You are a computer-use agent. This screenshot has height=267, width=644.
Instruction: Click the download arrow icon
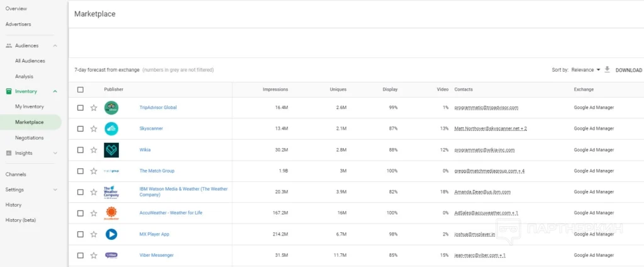(x=608, y=70)
